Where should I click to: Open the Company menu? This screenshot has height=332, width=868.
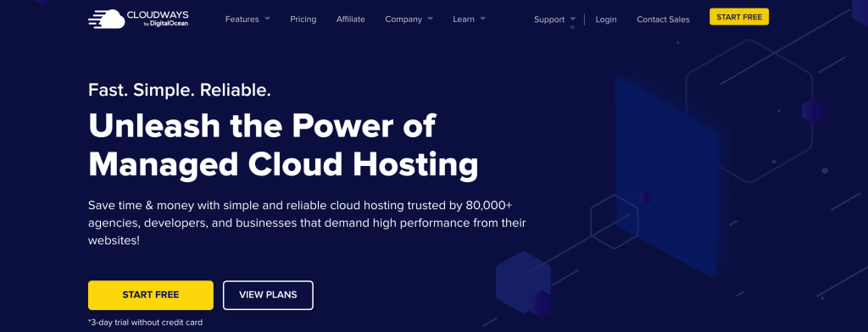click(x=403, y=19)
